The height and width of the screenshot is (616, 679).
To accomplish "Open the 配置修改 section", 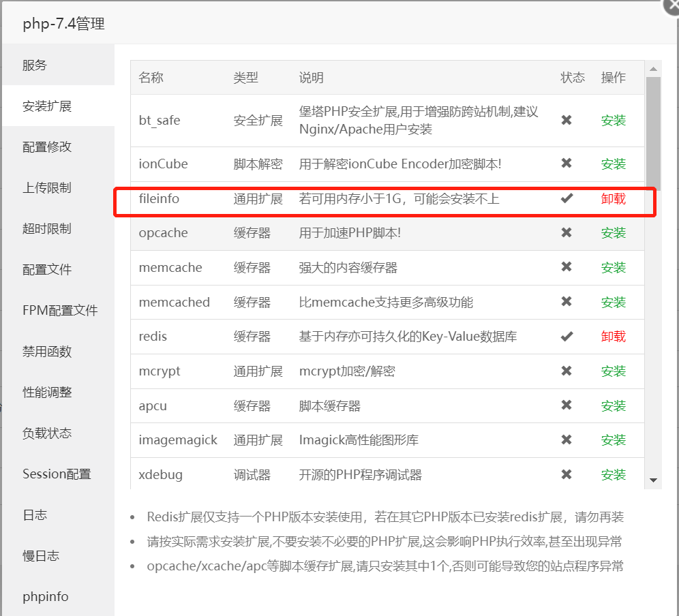I will [x=42, y=147].
